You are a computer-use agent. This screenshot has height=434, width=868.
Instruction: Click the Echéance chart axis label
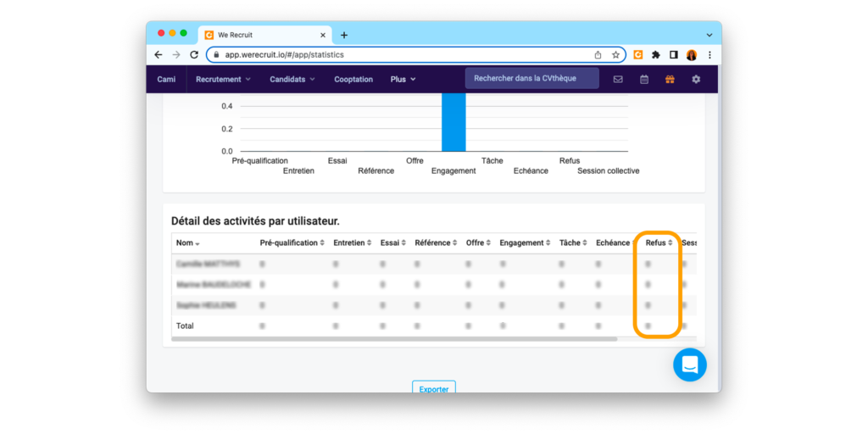(531, 171)
